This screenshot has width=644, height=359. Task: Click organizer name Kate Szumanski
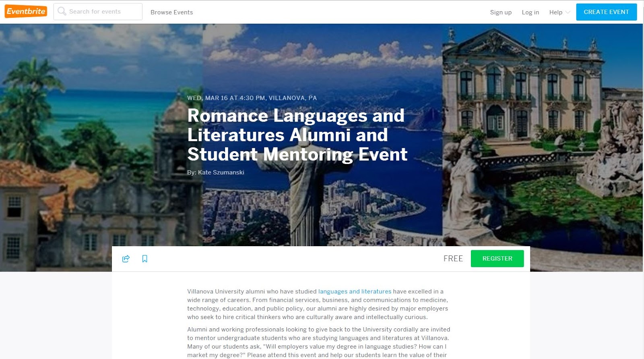click(221, 172)
